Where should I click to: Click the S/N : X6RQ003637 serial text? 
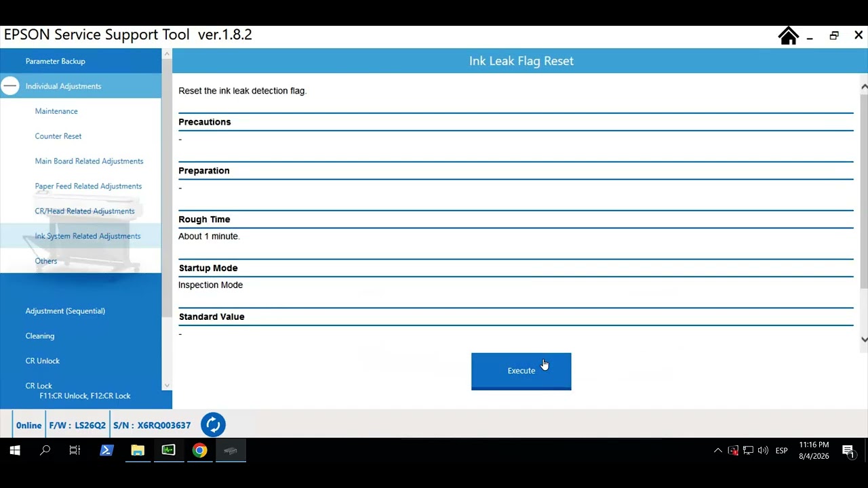pos(152,426)
